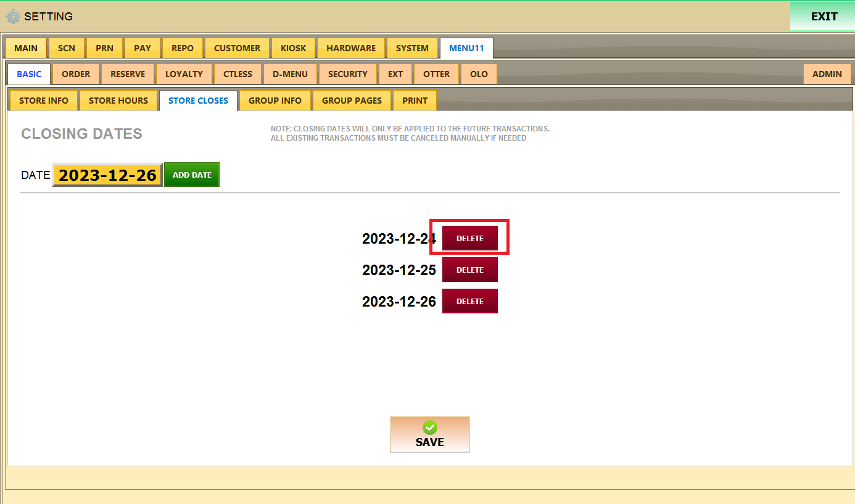
Task: Open the STORE INFO tab
Action: point(44,101)
